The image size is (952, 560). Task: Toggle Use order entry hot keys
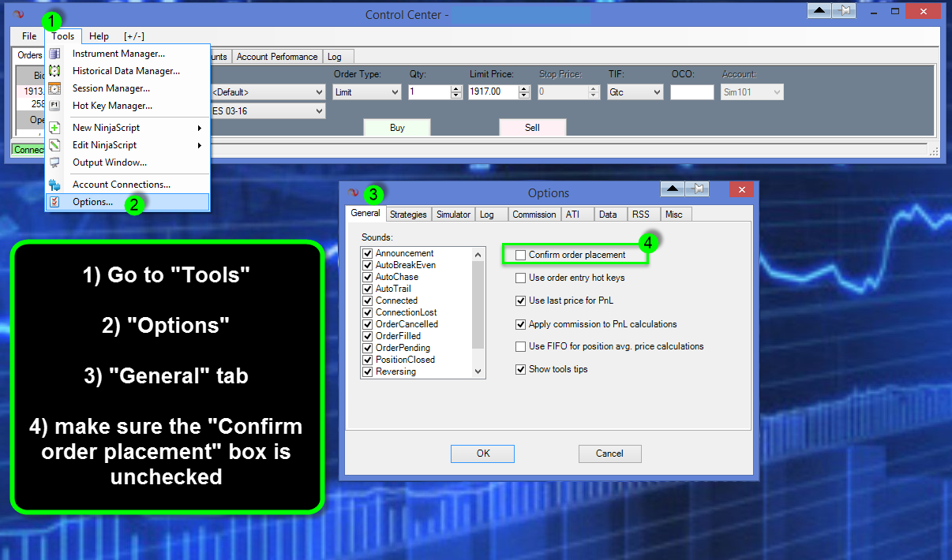[x=520, y=278]
